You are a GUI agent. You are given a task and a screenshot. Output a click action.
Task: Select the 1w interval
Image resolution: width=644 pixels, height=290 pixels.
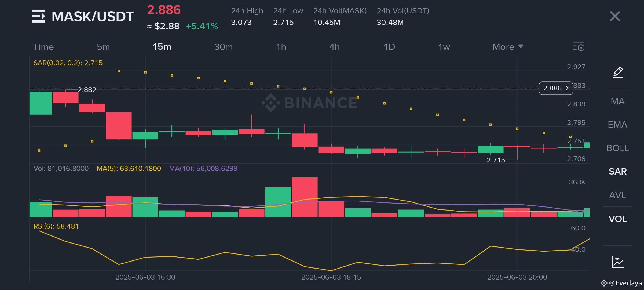pos(444,47)
